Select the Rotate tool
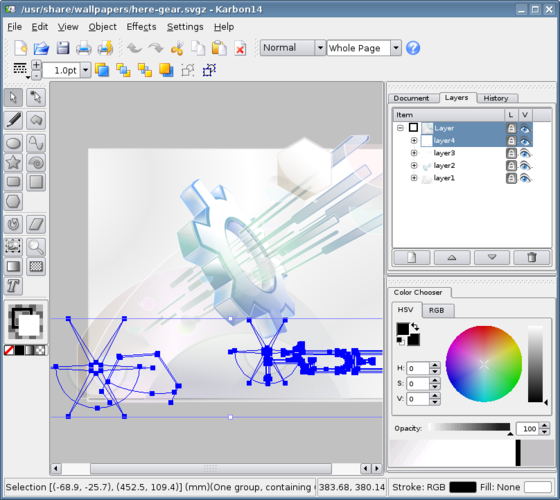The height and width of the screenshot is (500, 560). pyautogui.click(x=14, y=224)
